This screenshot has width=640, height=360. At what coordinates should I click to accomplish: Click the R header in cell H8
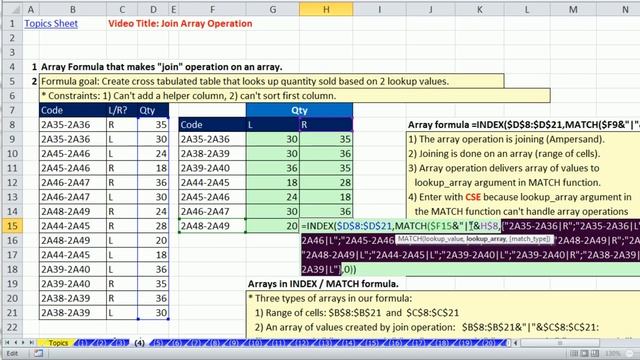[326, 124]
